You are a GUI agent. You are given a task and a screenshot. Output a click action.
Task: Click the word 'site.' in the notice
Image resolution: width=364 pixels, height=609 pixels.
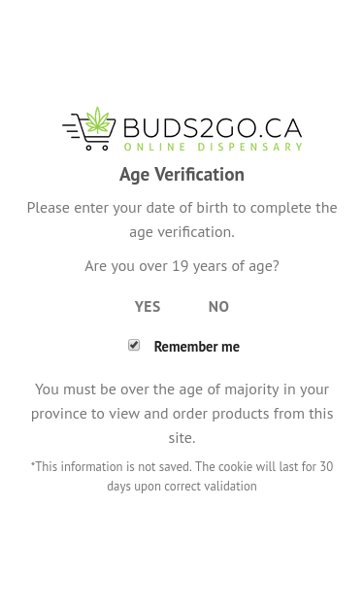[182, 438]
